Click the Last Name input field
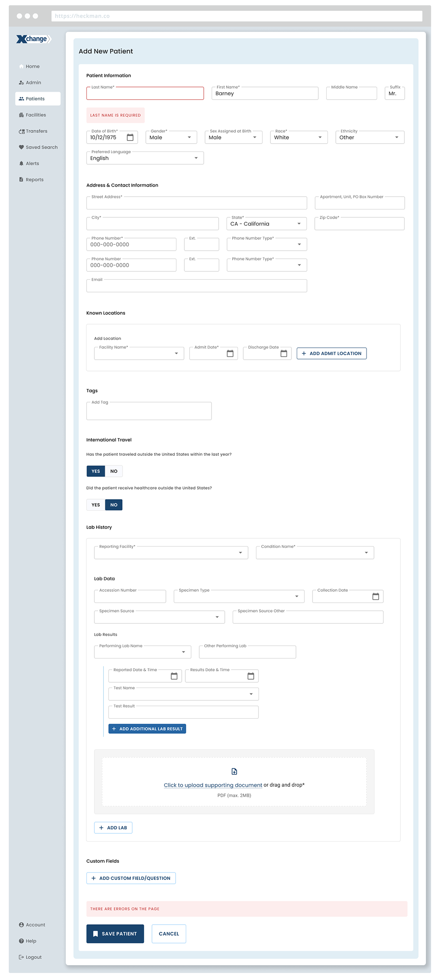The image size is (439, 980). coord(145,94)
